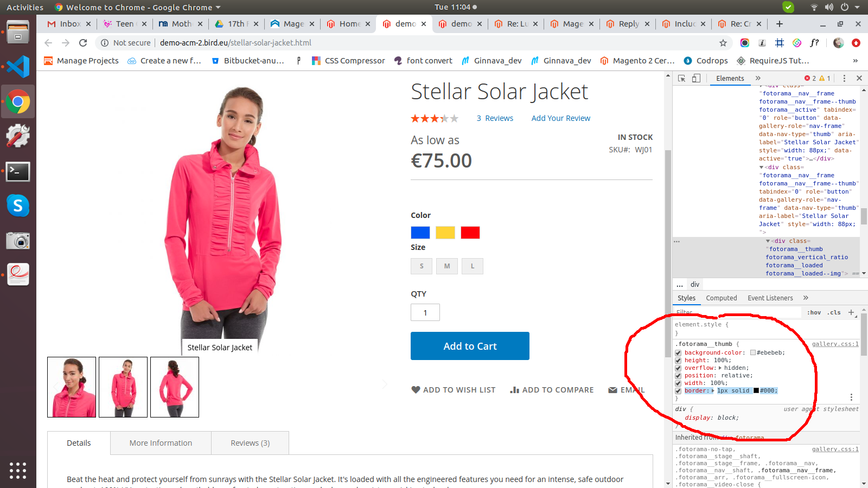Click the plus icon to add new style rule
The width and height of the screenshot is (868, 488).
pyautogui.click(x=852, y=312)
